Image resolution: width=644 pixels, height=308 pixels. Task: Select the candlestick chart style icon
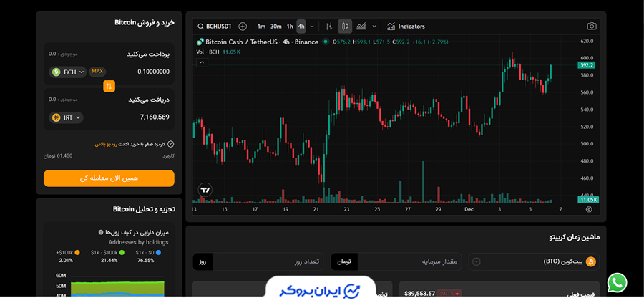click(x=345, y=27)
